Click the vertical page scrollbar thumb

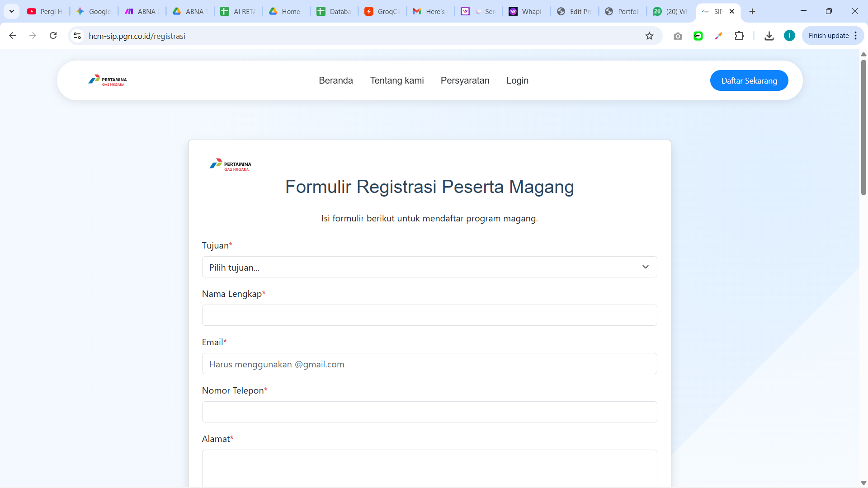tap(863, 127)
